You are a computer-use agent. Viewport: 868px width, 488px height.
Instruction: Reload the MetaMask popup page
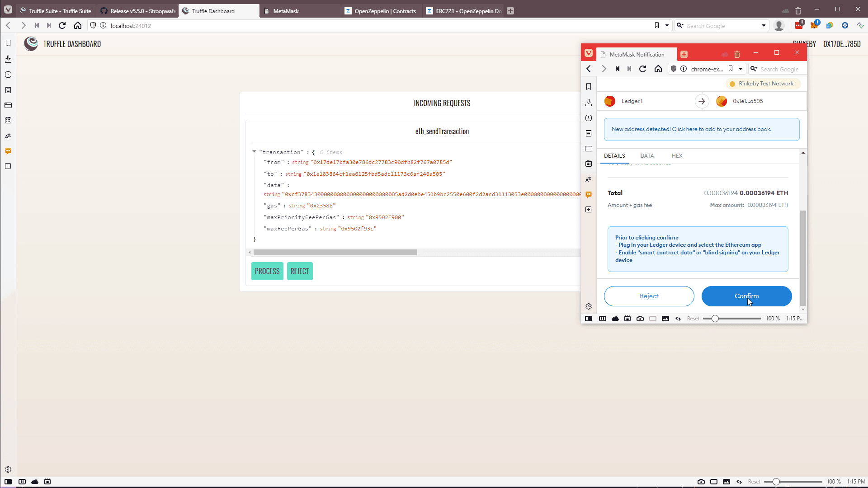642,69
